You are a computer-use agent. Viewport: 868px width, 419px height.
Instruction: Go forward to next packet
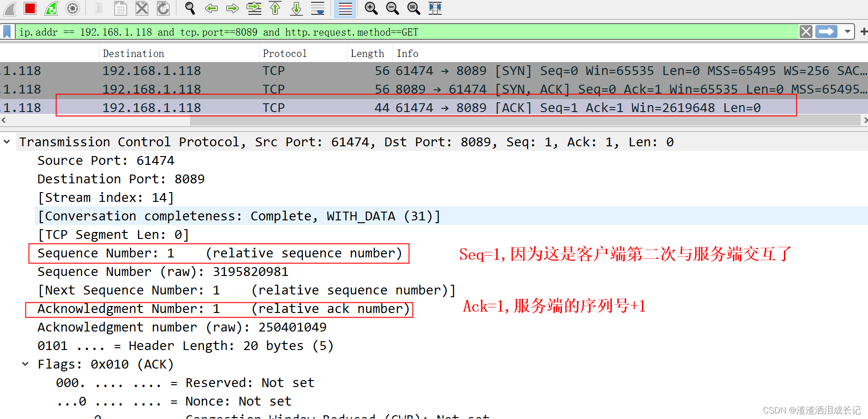coord(233,8)
